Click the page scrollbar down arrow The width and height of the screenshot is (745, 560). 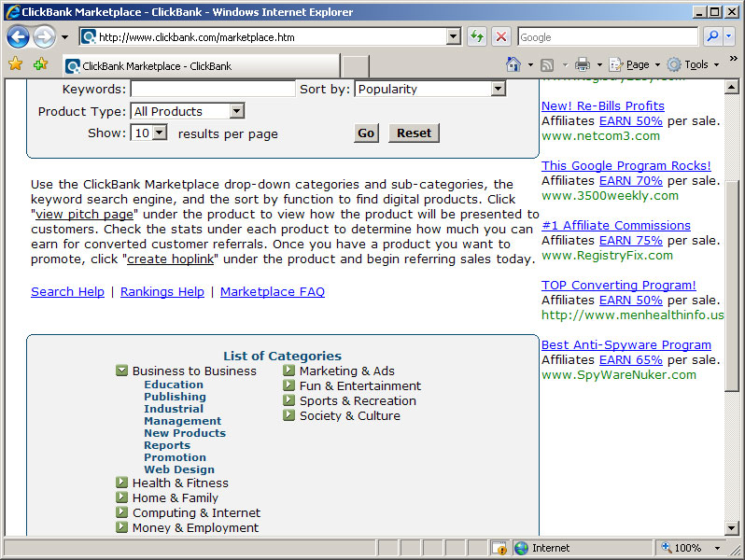[x=732, y=527]
